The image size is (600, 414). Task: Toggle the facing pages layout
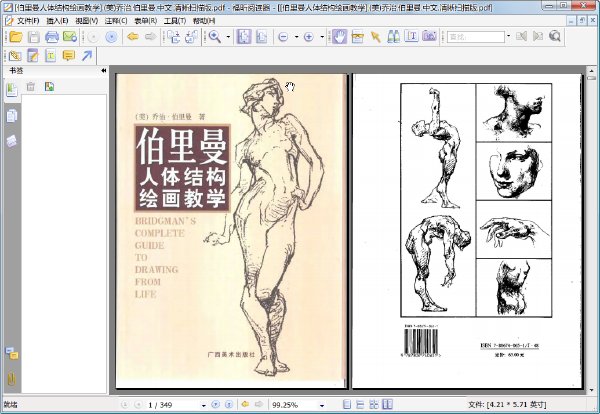point(387,404)
